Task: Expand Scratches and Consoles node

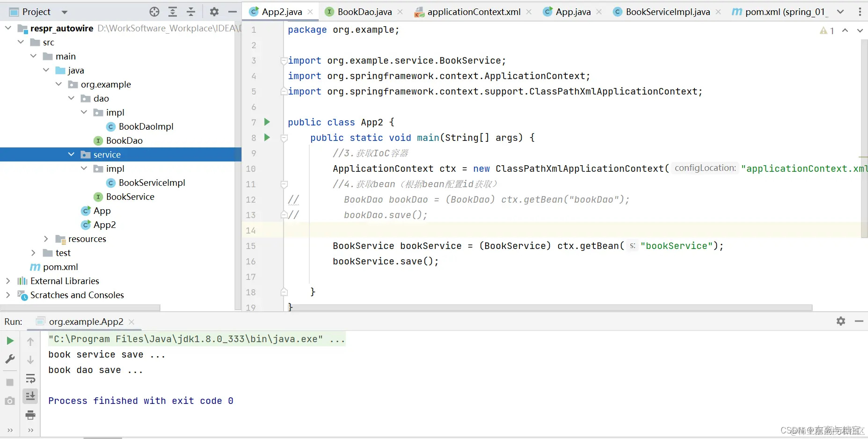Action: 8,295
